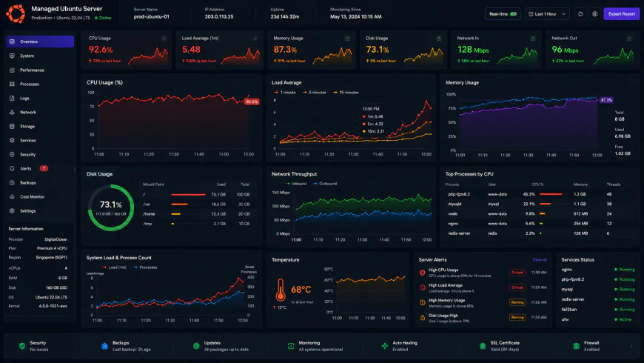Screen dimensions: 644x363
Task: Toggle Outbound series in Network Throughput
Action: click(x=325, y=184)
